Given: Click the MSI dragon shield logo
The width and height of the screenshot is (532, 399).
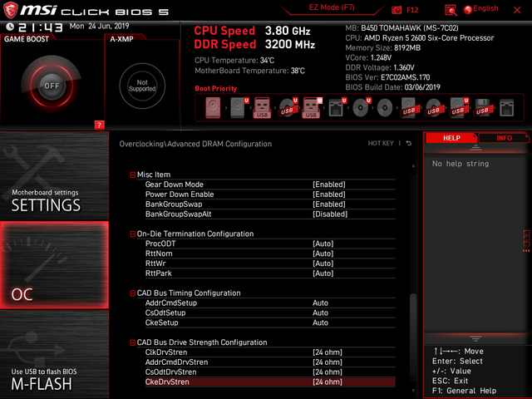Looking at the screenshot, I should [10, 10].
